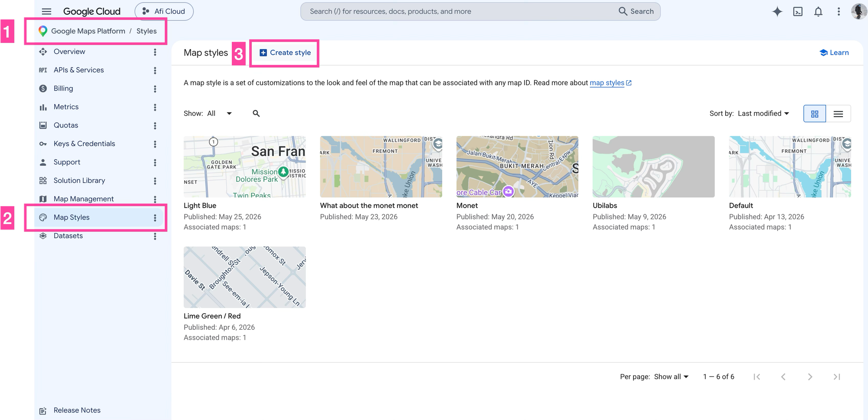Viewport: 868px width, 420px height.
Task: Open Map Management in sidebar
Action: [x=83, y=199]
